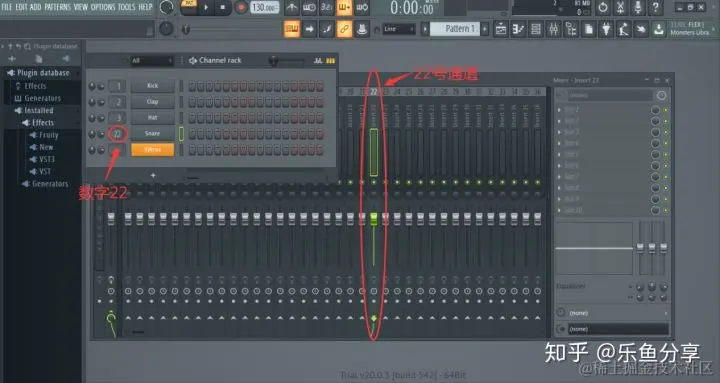Toggle the highlighted link (chain) icon
This screenshot has height=383, width=720.
[x=344, y=29]
